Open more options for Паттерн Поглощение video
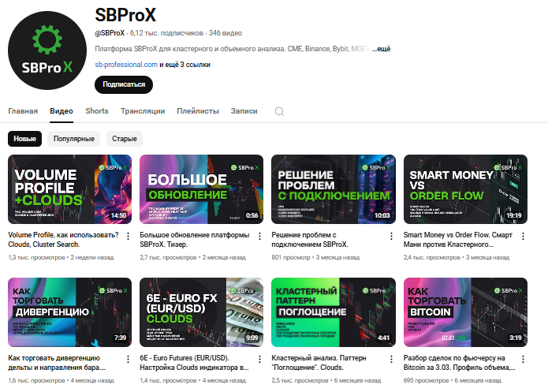This screenshot has width=548, height=392. (x=391, y=359)
